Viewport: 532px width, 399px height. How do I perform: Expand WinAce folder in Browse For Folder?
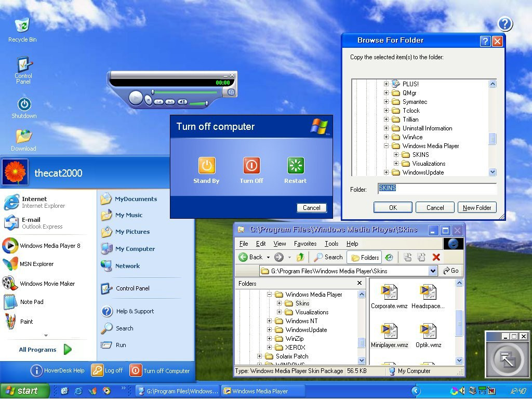coord(386,137)
